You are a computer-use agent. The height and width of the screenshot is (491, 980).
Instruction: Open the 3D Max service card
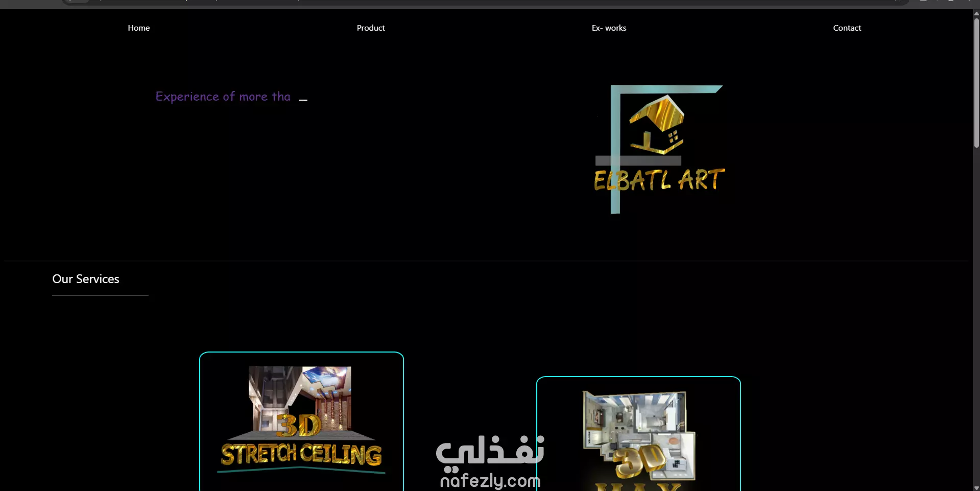(638, 434)
